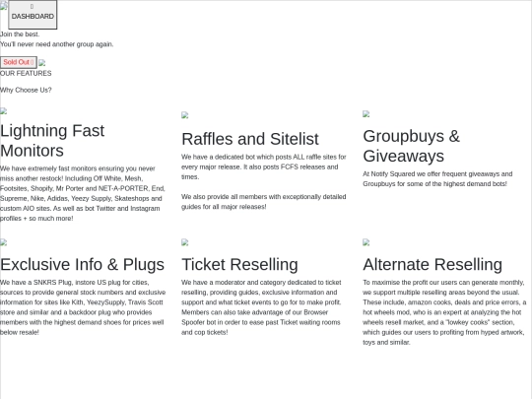
Task: Click the Why Choose Us? text
Action: (x=26, y=90)
